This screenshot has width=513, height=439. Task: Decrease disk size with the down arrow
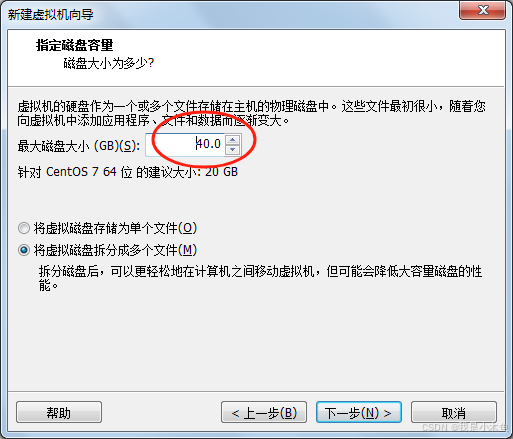click(232, 149)
